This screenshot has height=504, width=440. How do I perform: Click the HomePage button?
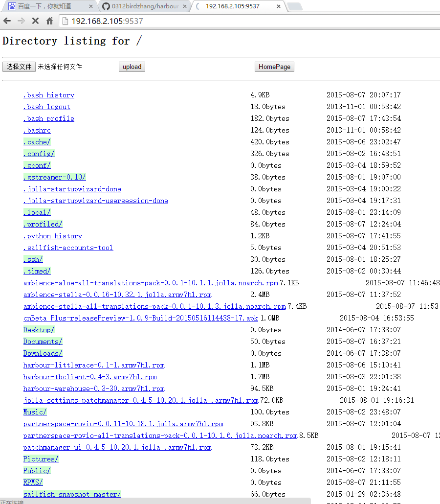[x=274, y=67]
